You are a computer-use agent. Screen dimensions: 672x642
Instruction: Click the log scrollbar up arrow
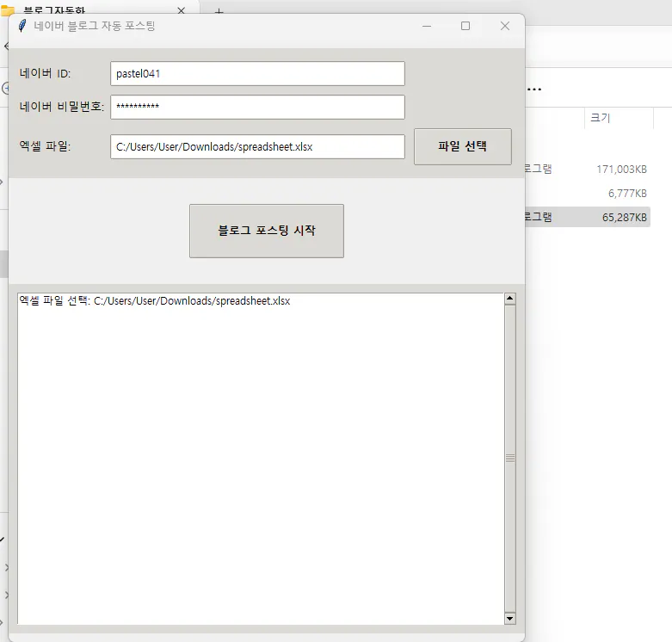(509, 299)
